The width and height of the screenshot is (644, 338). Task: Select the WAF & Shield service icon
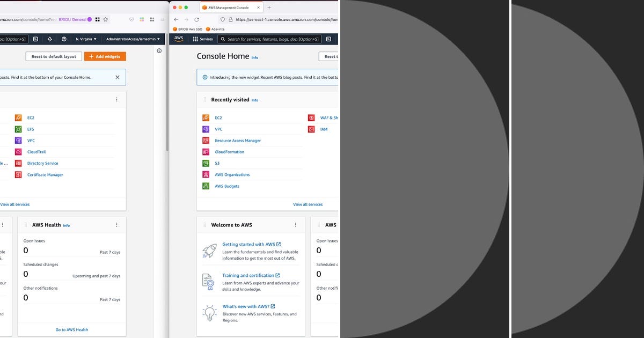click(x=311, y=117)
